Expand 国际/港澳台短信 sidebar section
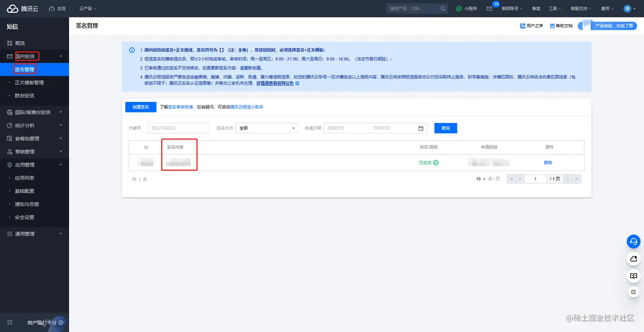 pyautogui.click(x=34, y=112)
